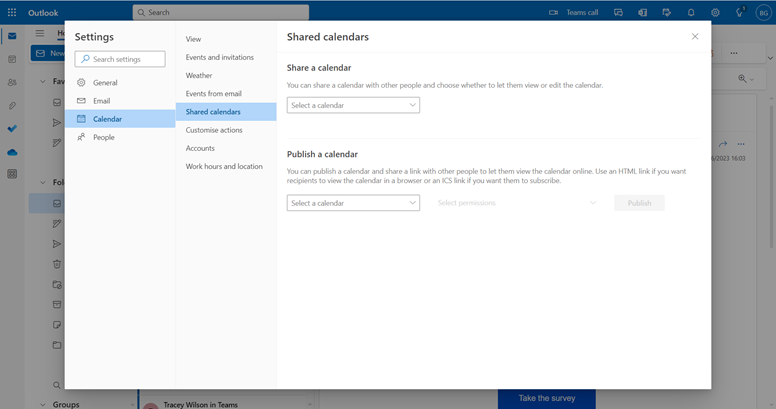Click Take the survey button

[x=546, y=398]
